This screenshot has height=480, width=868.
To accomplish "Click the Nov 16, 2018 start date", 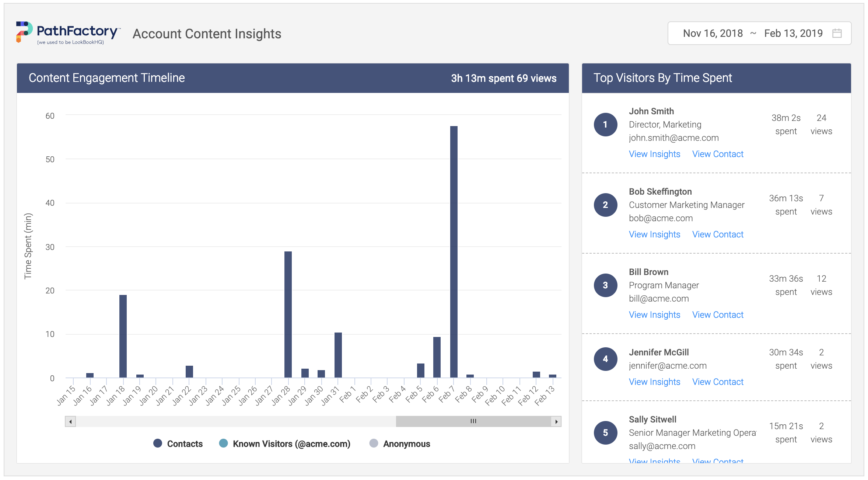I will (713, 33).
